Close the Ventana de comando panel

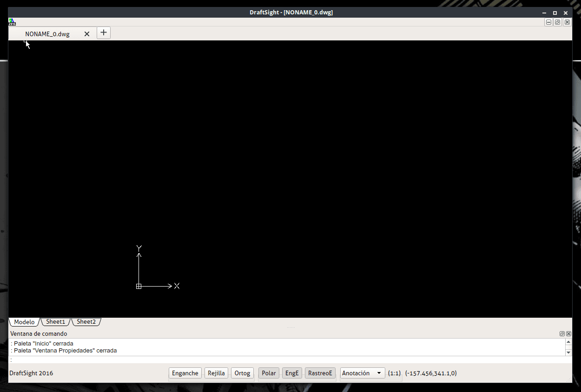(x=568, y=333)
